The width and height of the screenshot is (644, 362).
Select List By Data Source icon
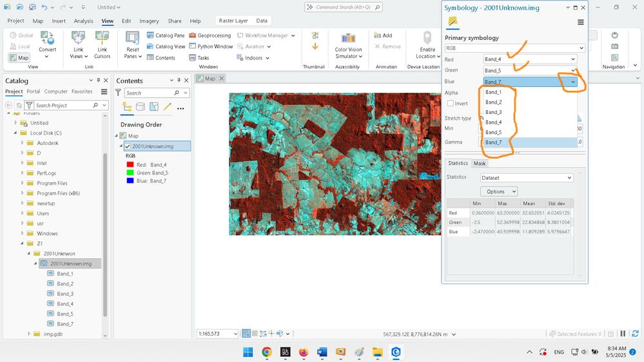pos(140,107)
